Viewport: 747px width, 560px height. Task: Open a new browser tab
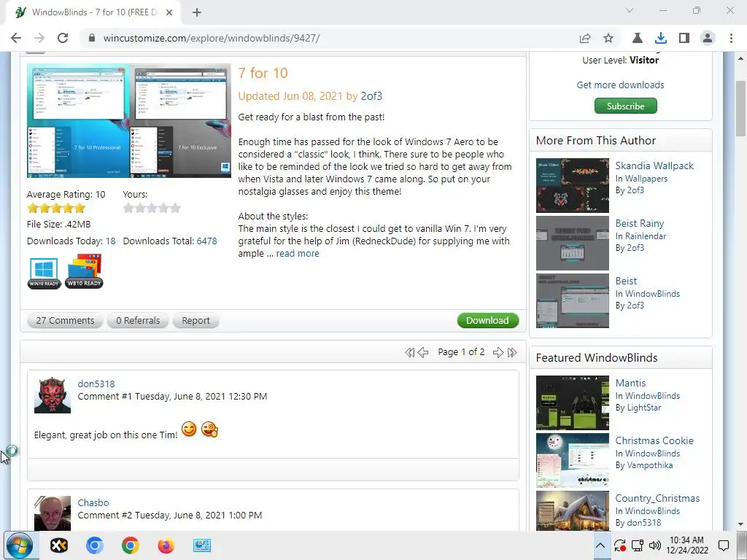pos(197,12)
